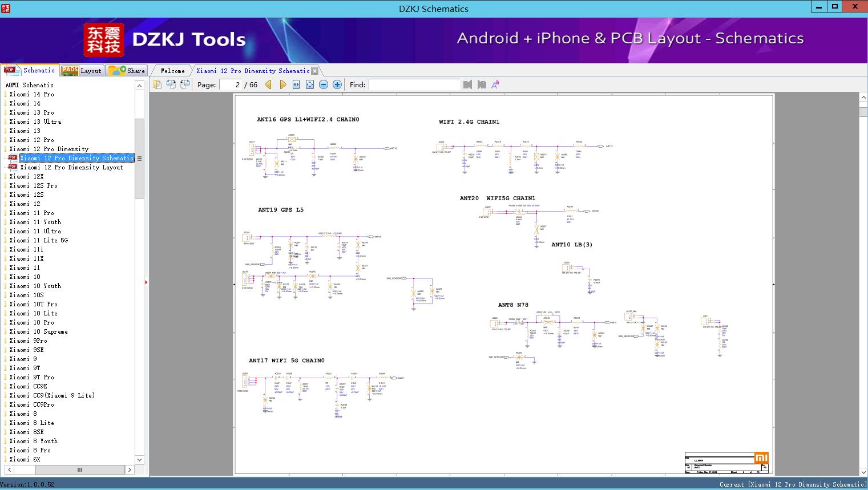
Task: Expand the Xiaomi 13 Ultra folder
Action: pyautogui.click(x=35, y=122)
